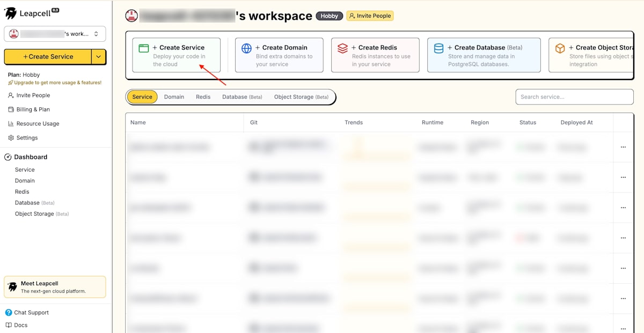Open Chat Support
The image size is (644, 333).
pyautogui.click(x=27, y=313)
